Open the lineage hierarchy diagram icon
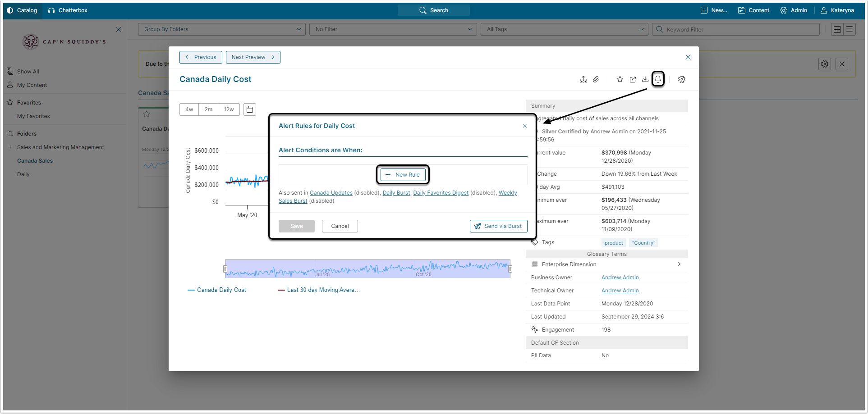The image size is (868, 414). (x=583, y=79)
